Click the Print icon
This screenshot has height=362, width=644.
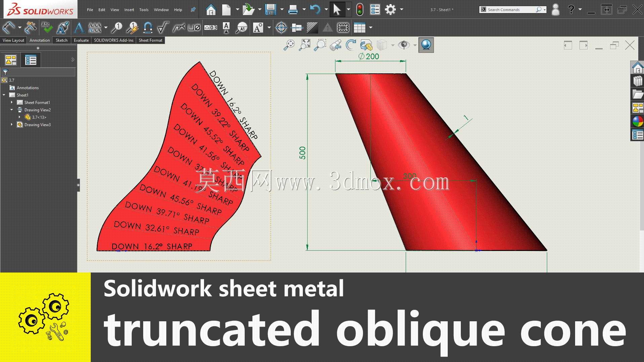(x=293, y=9)
